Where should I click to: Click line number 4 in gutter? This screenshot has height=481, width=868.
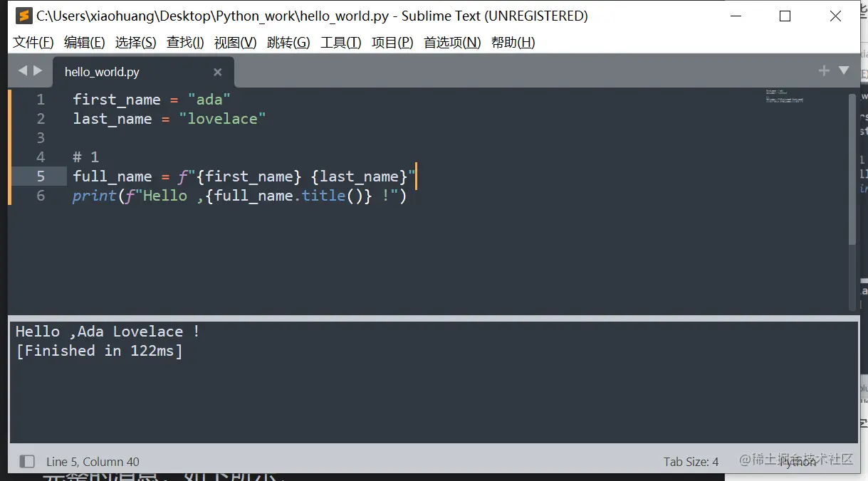tap(41, 157)
